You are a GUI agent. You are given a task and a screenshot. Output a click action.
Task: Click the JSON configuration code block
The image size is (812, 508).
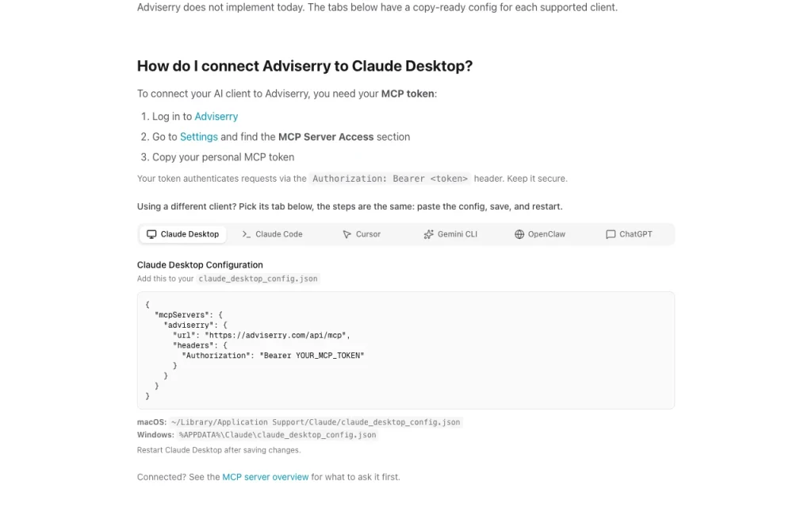click(405, 350)
